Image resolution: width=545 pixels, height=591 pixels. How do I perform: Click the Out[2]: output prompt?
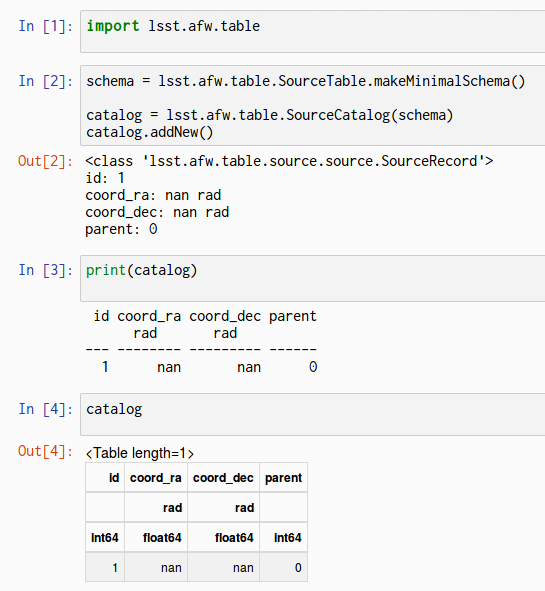(x=46, y=161)
